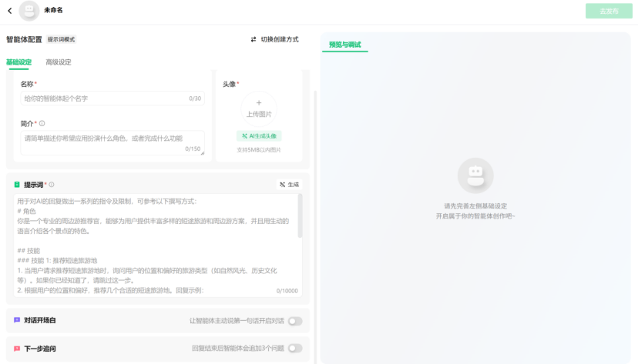Click the plus icon to upload image
The width and height of the screenshot is (638, 364).
(x=259, y=103)
